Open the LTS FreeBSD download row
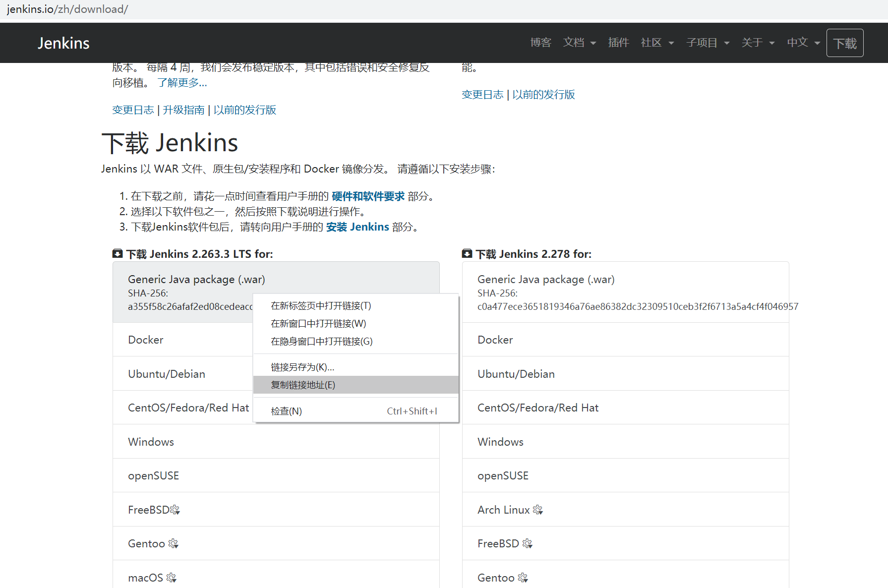Screen dimensions: 888x588 pyautogui.click(x=276, y=510)
